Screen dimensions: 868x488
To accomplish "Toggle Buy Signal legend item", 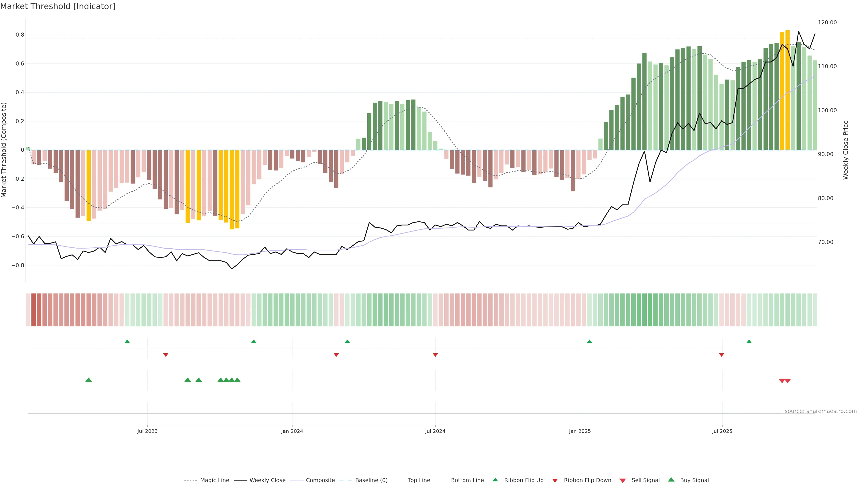I will click(x=694, y=480).
